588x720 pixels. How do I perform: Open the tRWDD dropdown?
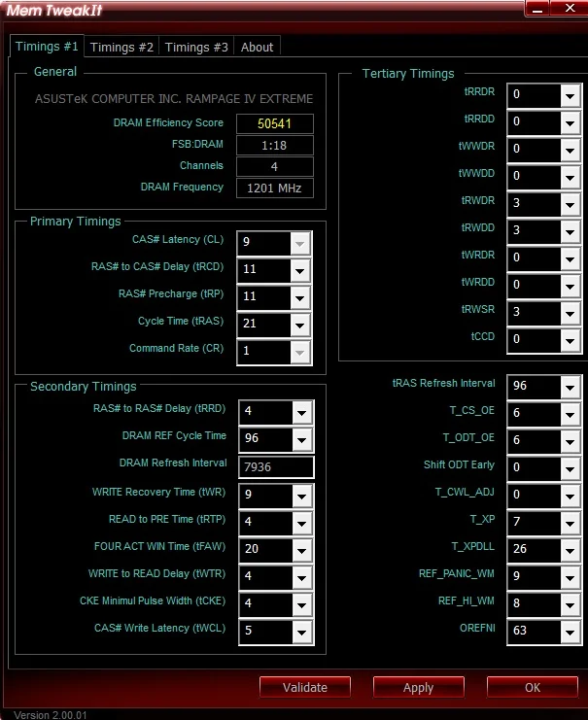pos(570,231)
